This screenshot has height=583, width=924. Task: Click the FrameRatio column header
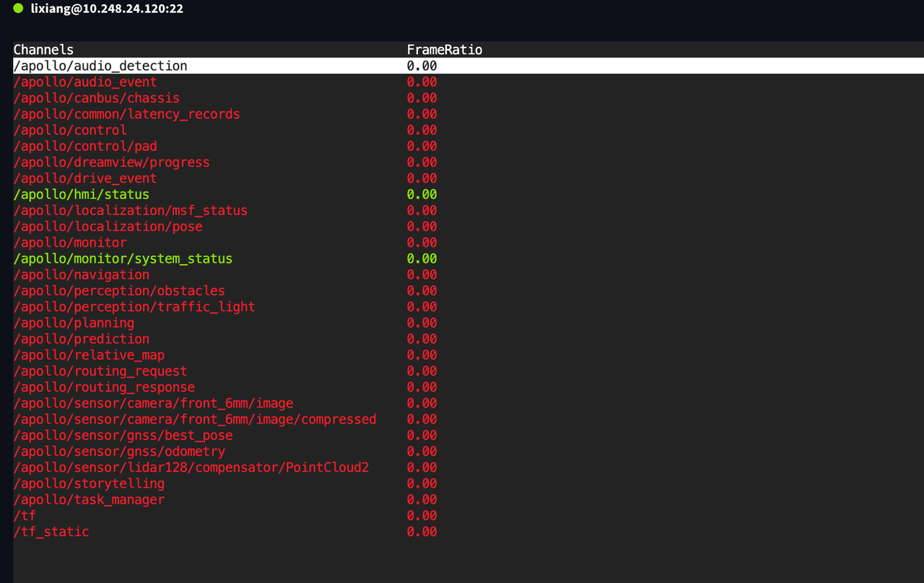[x=444, y=50]
